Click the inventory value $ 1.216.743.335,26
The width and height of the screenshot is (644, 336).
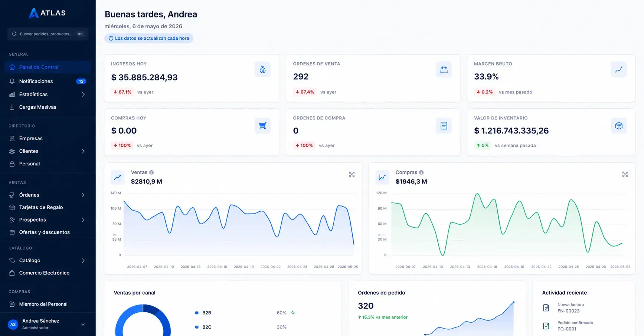click(x=511, y=131)
